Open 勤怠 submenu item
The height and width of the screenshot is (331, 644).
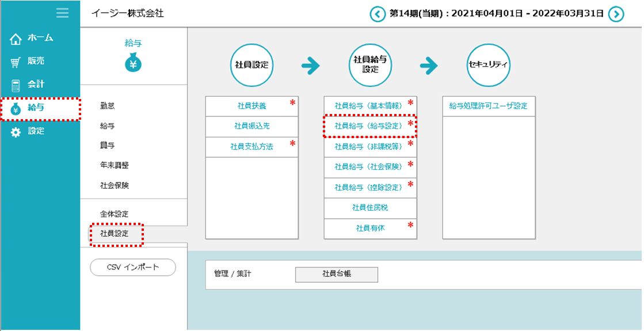pos(108,106)
